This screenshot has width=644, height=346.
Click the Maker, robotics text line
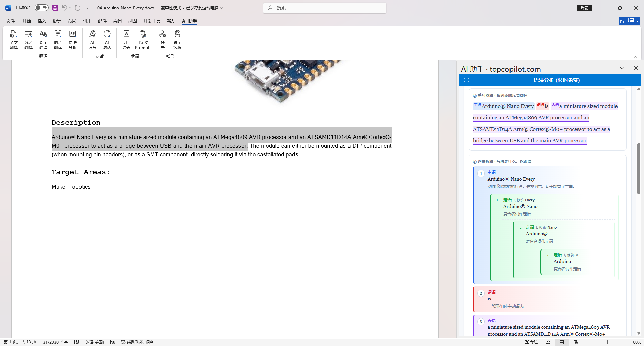(x=71, y=187)
